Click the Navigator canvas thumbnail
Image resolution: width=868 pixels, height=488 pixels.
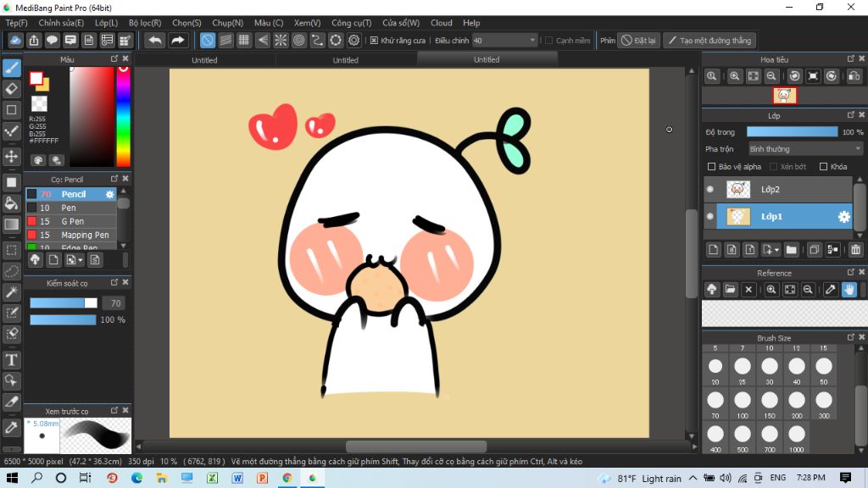(x=784, y=96)
